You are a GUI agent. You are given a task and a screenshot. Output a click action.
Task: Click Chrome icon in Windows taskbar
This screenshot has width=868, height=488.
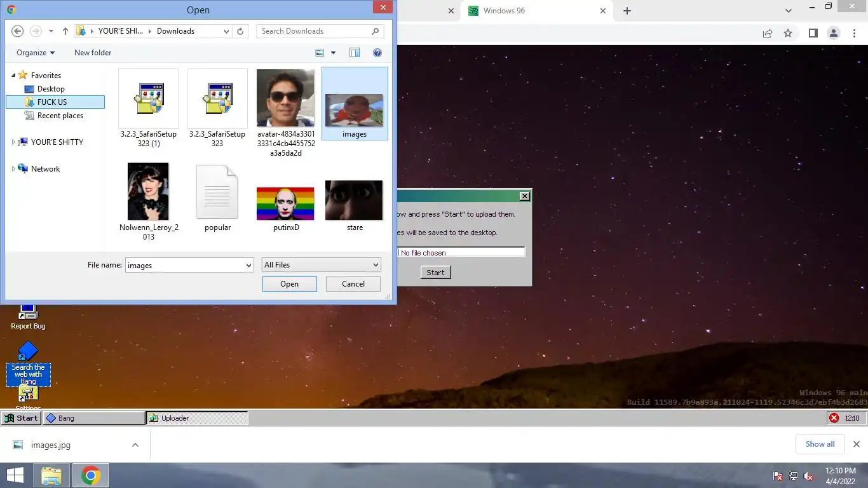pos(91,475)
